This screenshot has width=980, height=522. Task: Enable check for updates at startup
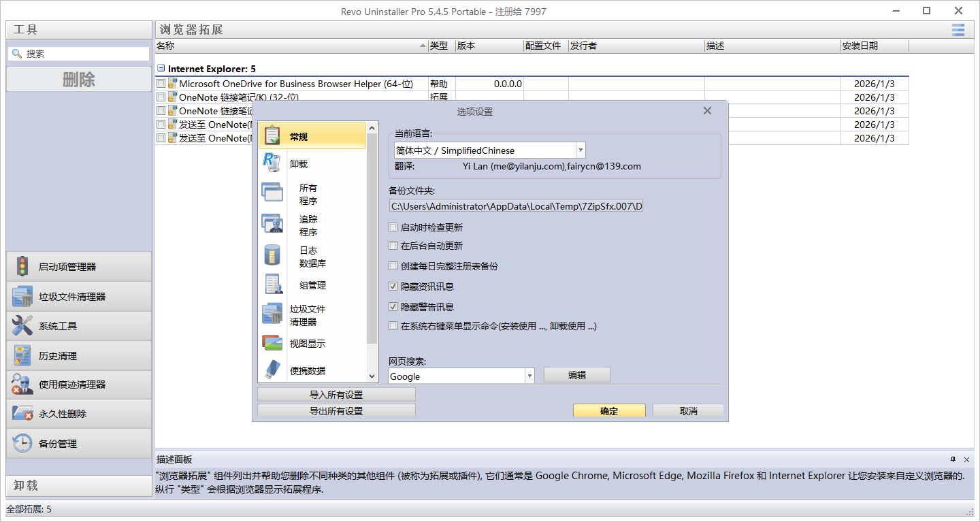coord(393,227)
